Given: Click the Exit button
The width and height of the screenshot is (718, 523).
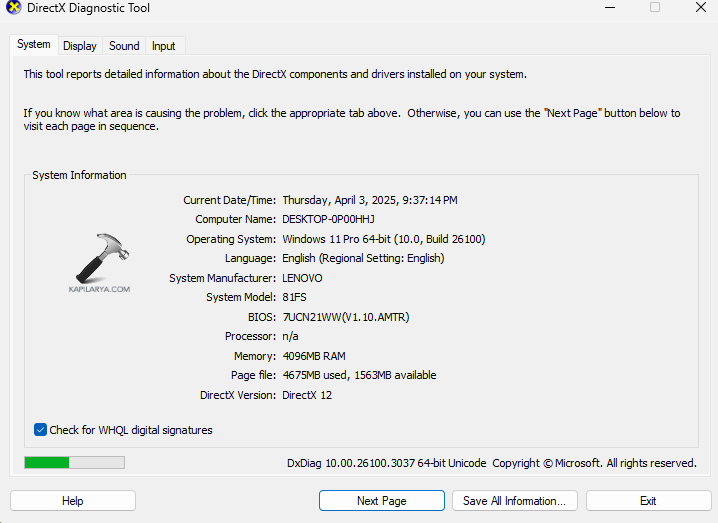Looking at the screenshot, I should (x=648, y=501).
